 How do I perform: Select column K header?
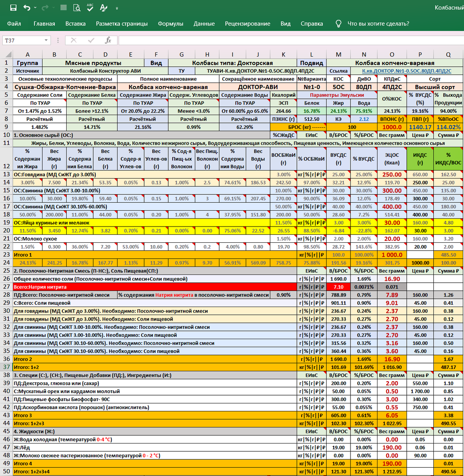click(x=283, y=55)
